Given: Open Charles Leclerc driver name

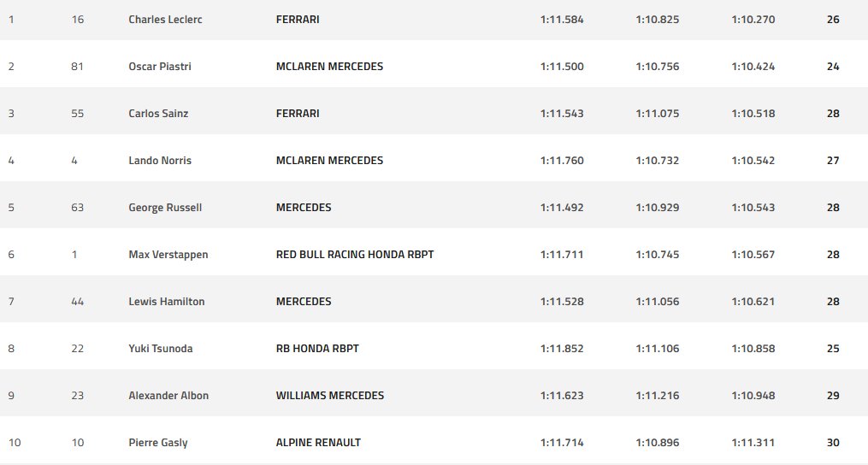Looking at the screenshot, I should (165, 20).
